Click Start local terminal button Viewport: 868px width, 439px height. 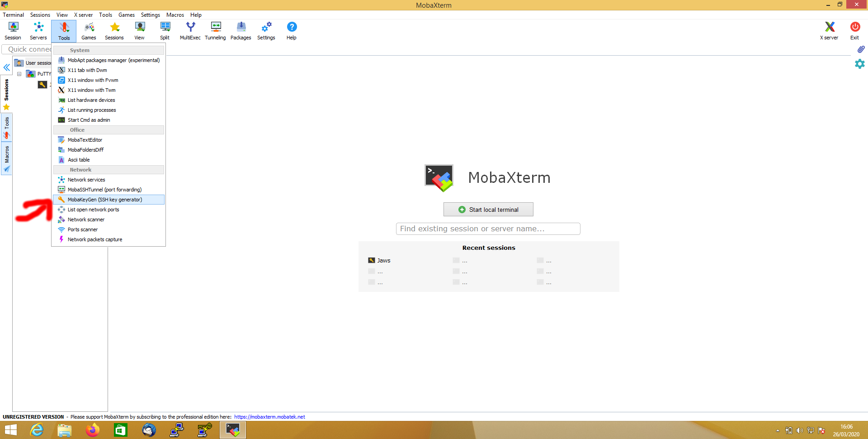tap(488, 210)
